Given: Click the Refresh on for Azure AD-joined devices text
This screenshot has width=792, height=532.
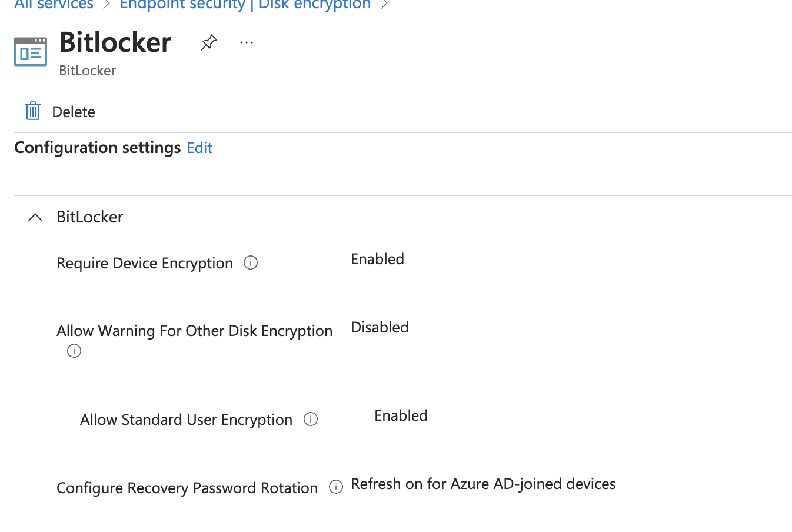Looking at the screenshot, I should [x=482, y=484].
